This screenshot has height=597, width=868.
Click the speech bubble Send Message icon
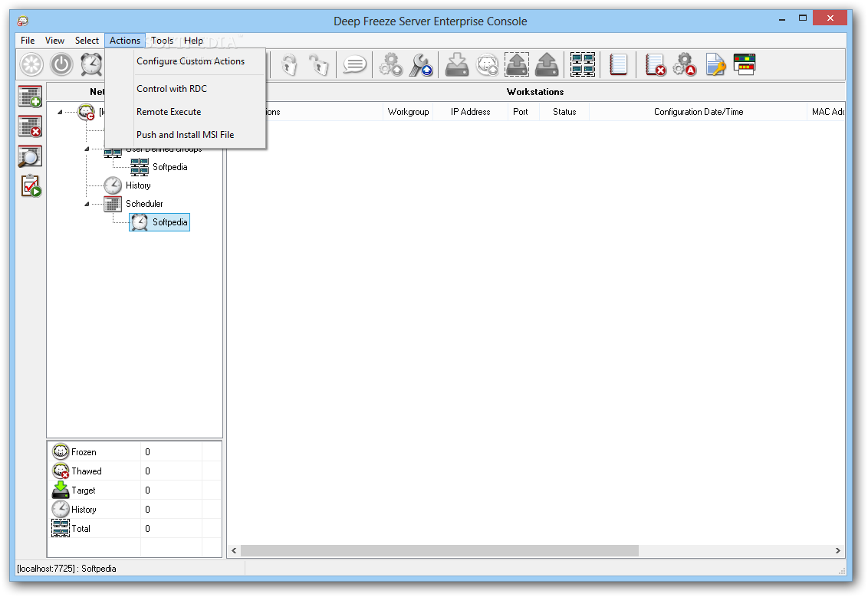click(x=354, y=64)
